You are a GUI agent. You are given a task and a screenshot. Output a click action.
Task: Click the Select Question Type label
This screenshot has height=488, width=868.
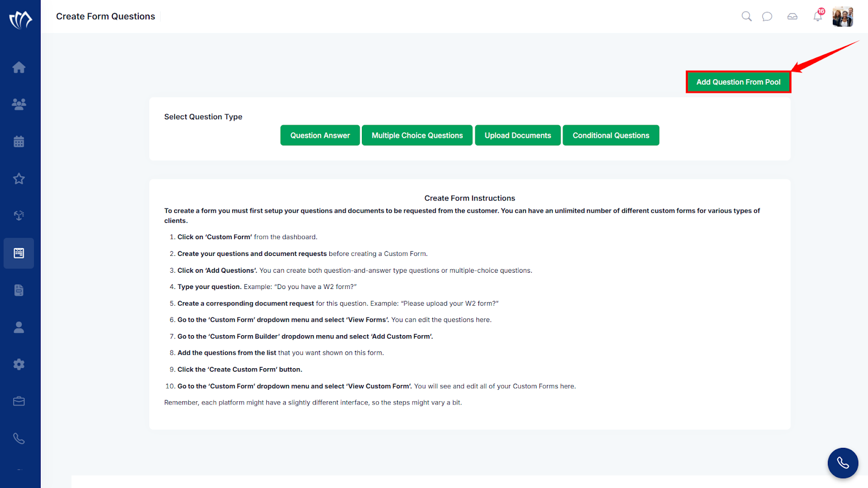(203, 117)
